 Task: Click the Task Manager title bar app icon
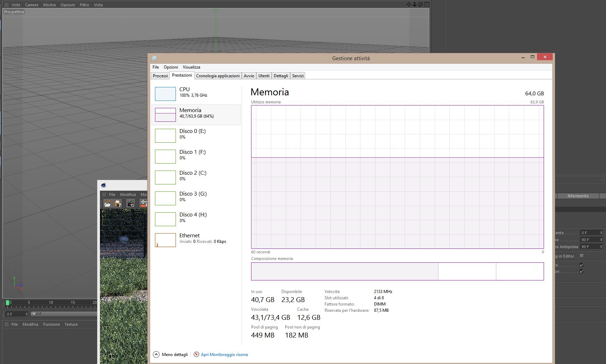click(154, 58)
